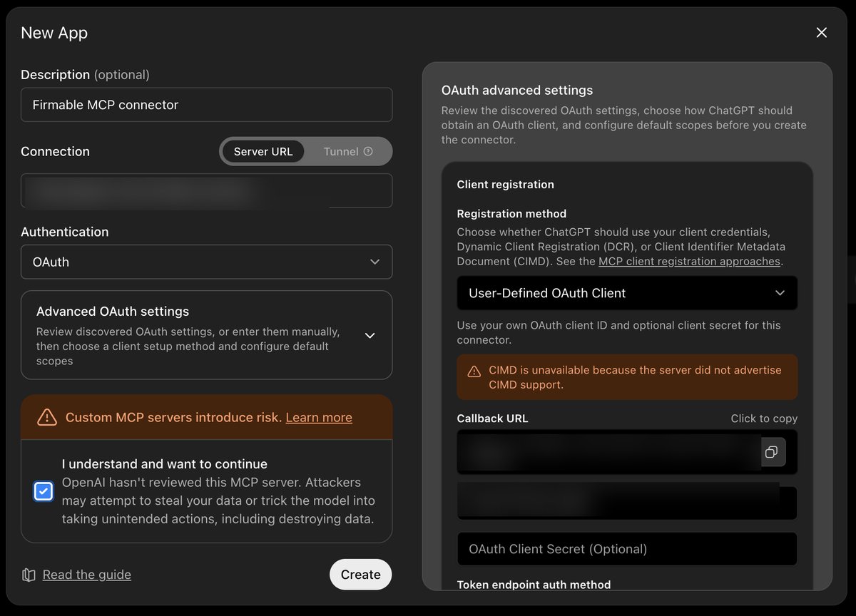Expand the Advanced OAuth settings section
Screen dimensions: 856x616
(207, 335)
